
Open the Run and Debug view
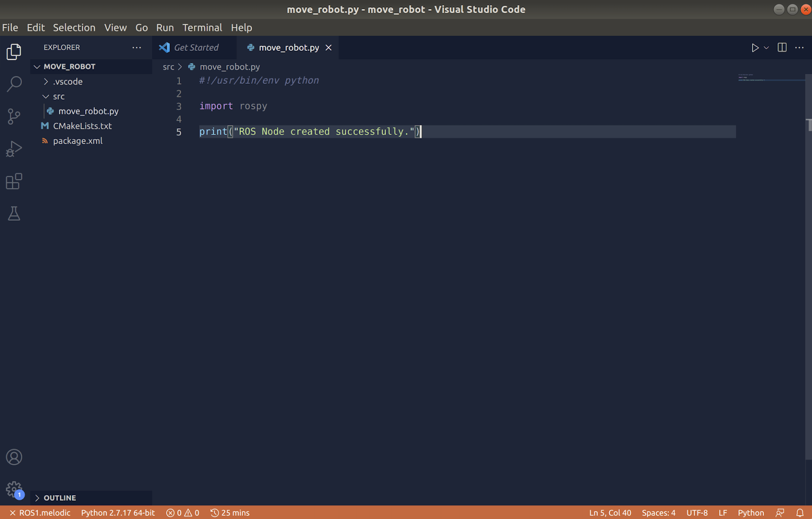point(14,149)
